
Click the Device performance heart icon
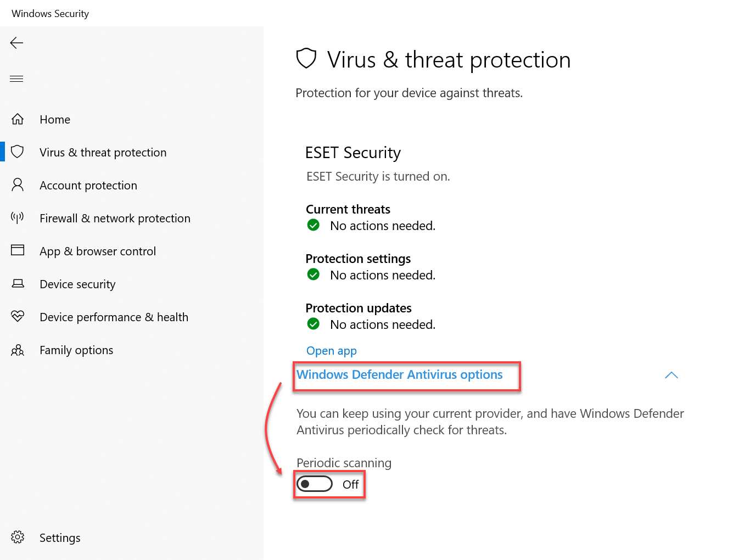click(x=18, y=316)
